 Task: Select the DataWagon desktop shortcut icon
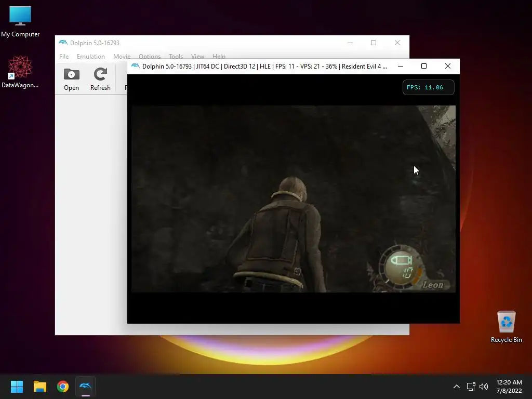20,72
